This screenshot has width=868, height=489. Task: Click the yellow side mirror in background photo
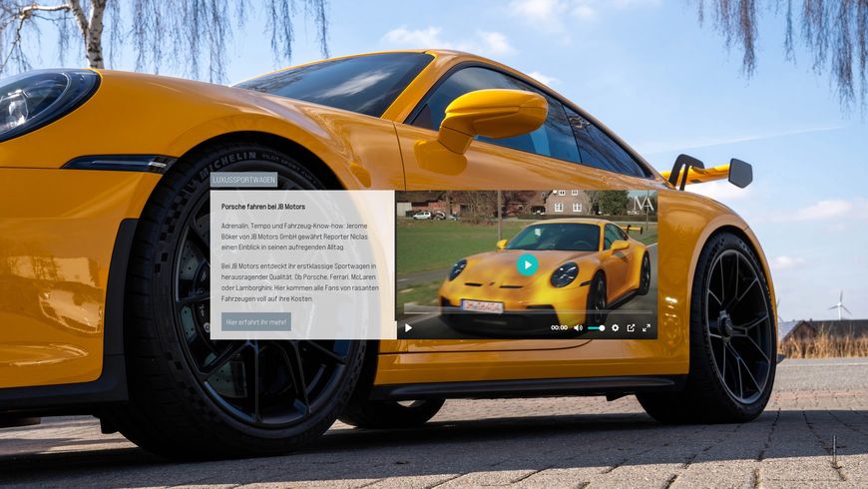coord(493,116)
